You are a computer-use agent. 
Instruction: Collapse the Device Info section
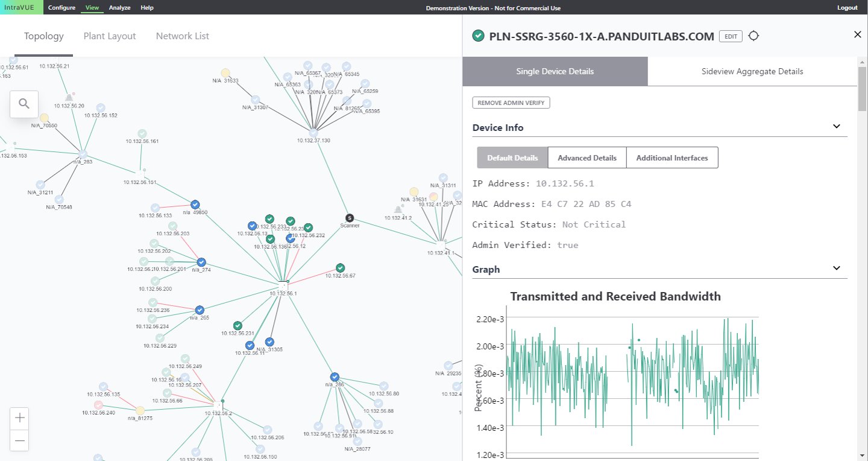point(836,127)
